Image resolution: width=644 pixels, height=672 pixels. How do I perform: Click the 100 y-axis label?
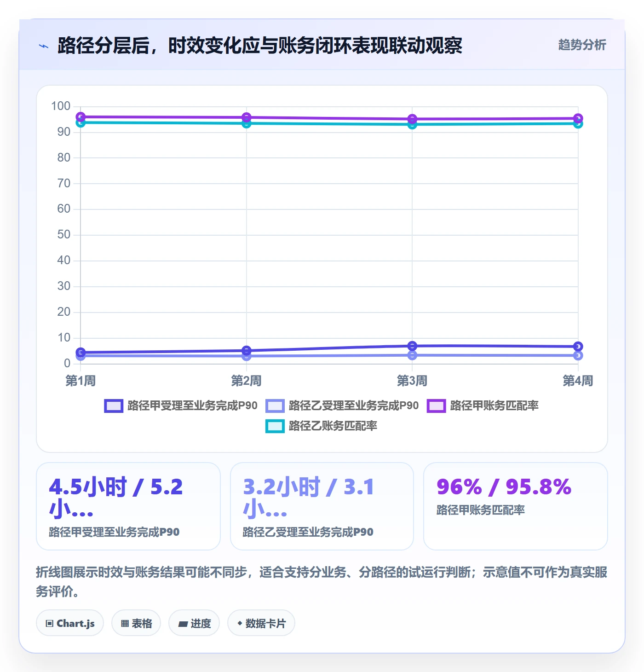coord(61,106)
